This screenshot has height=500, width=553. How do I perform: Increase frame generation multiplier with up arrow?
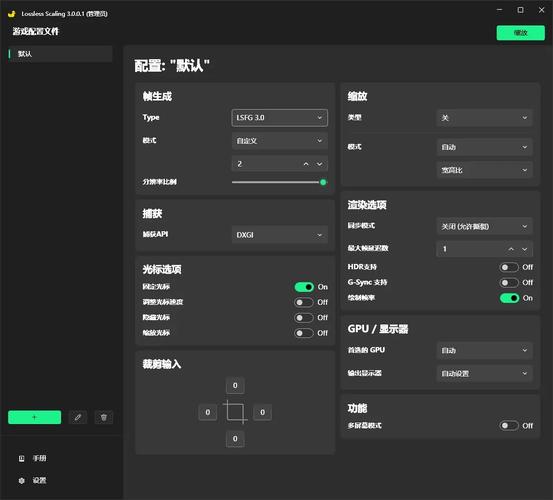click(306, 164)
